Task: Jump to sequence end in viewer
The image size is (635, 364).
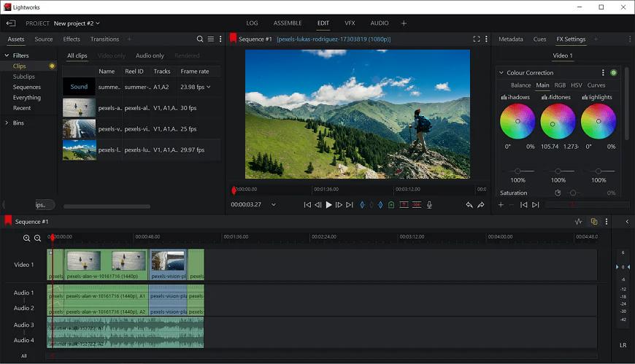Action: 350,205
